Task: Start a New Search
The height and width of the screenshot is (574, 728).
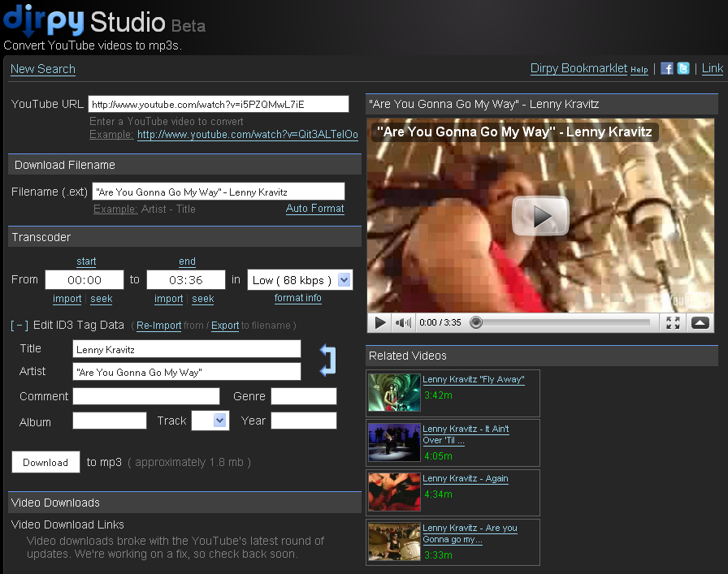Action: coord(43,69)
